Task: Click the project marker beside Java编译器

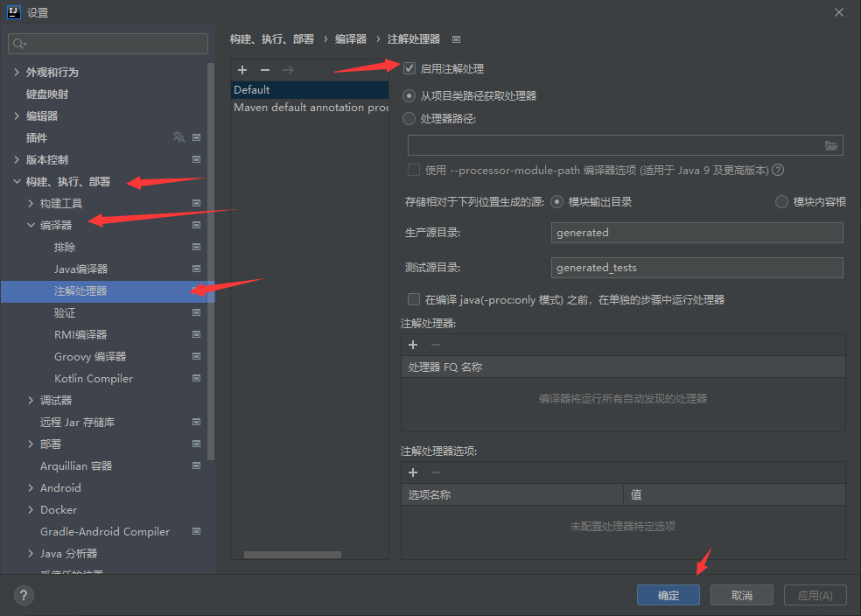Action: 196,269
